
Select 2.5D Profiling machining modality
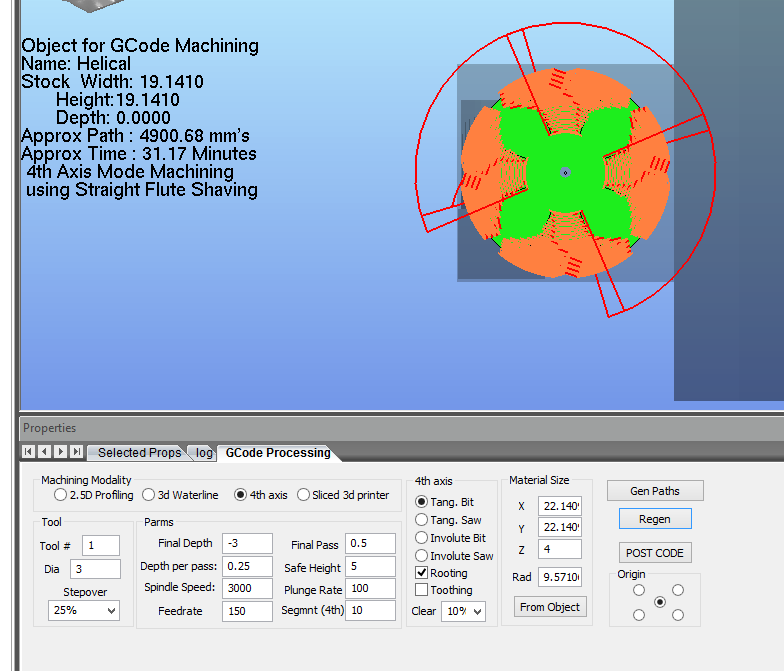pyautogui.click(x=60, y=495)
